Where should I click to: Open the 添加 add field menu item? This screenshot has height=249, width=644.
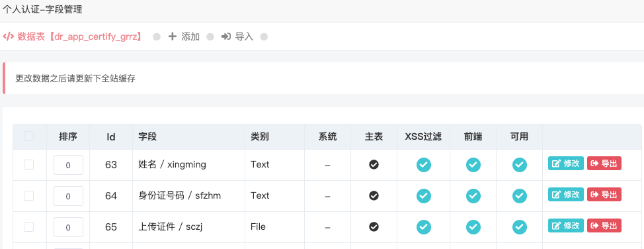coord(184,36)
